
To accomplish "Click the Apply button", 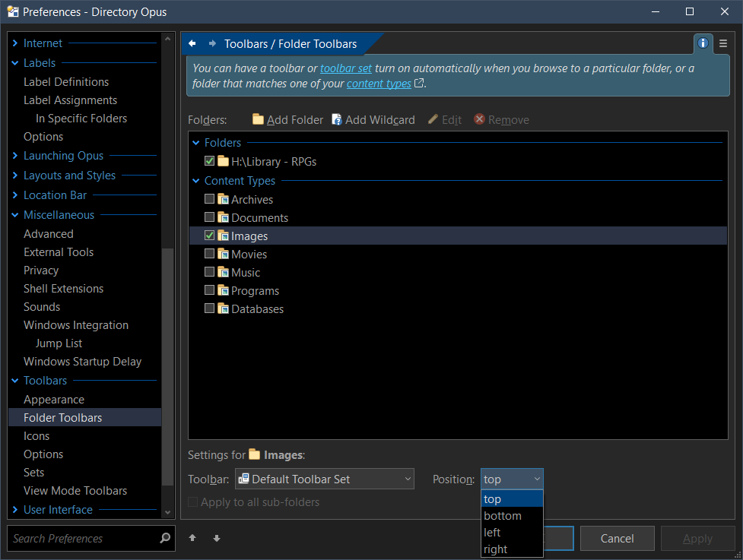I will (x=697, y=538).
